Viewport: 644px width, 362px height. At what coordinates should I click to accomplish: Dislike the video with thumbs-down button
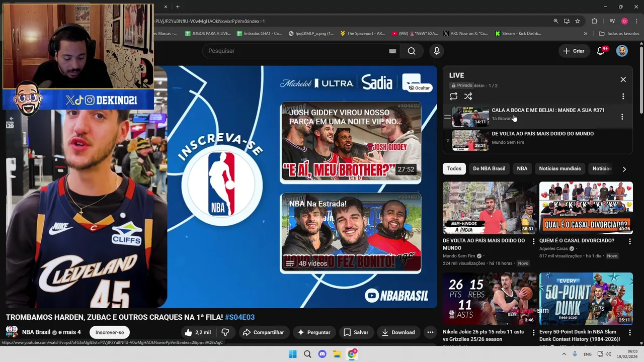(x=225, y=332)
